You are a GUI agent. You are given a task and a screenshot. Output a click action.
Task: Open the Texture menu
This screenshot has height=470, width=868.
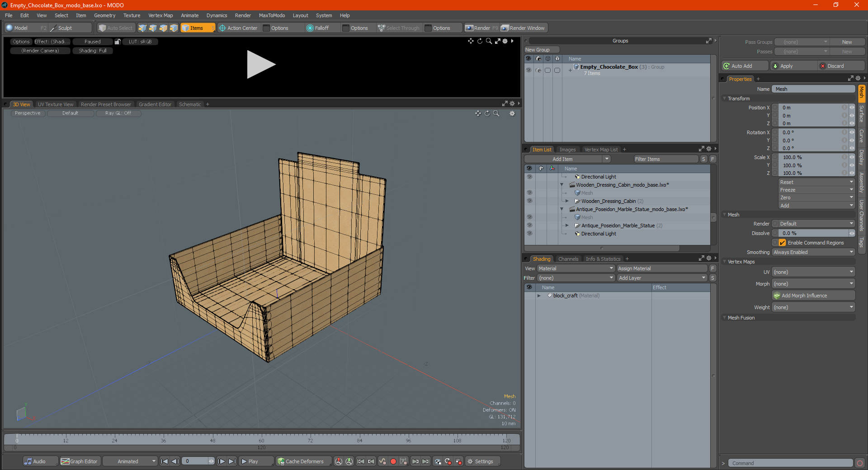pos(132,15)
